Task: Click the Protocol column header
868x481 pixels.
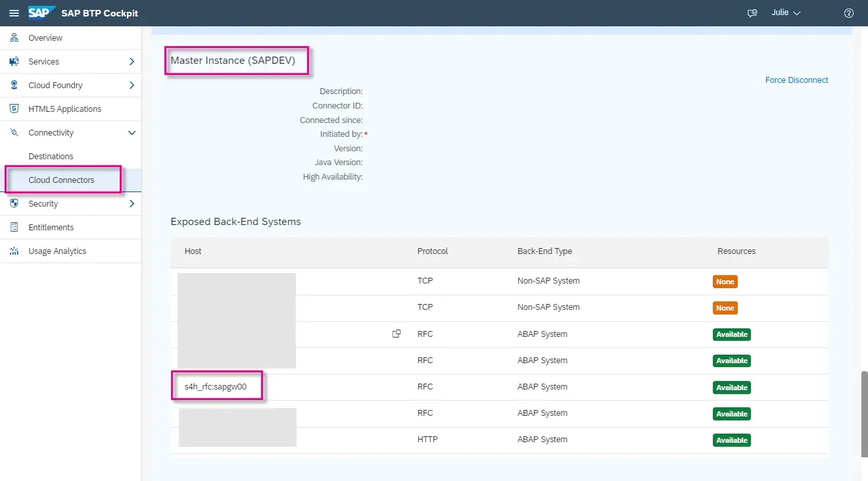Action: (433, 251)
